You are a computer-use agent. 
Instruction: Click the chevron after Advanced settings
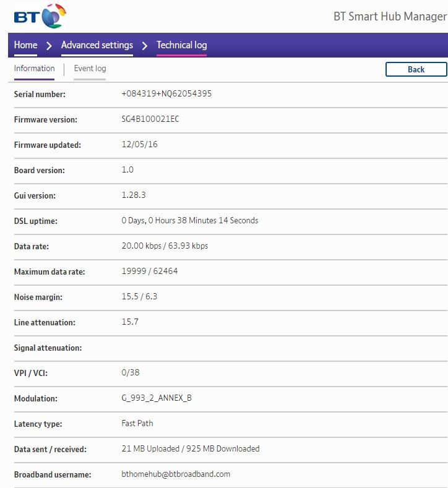[144, 46]
